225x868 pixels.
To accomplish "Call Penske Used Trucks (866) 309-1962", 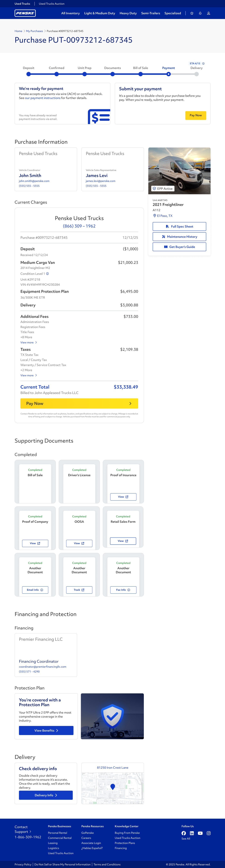I will [79, 226].
